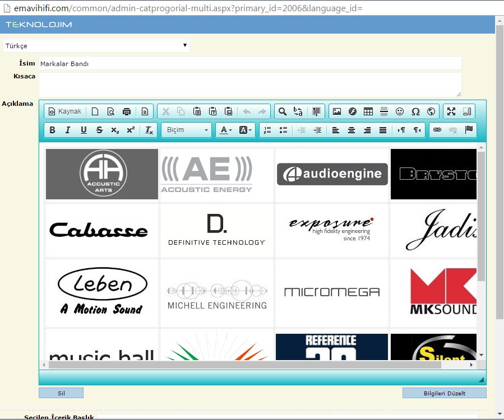The height and width of the screenshot is (420, 504).
Task: Maximize the editor with the expand icon
Action: pyautogui.click(x=451, y=111)
